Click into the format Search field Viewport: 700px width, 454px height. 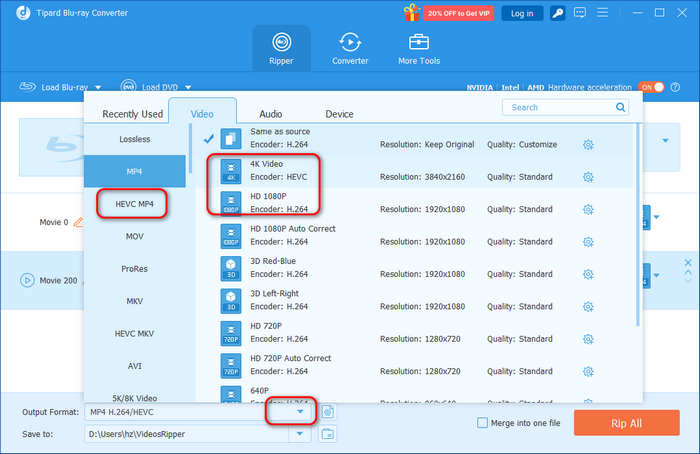pos(565,107)
